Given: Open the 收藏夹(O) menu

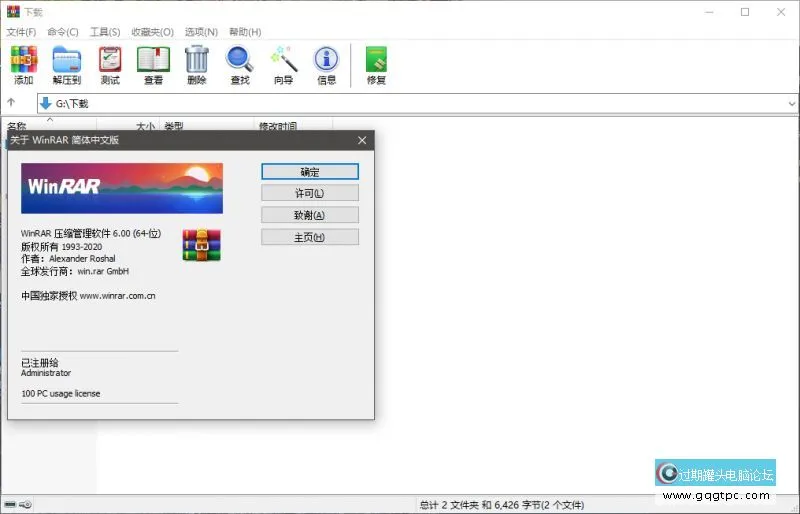Looking at the screenshot, I should click(x=152, y=32).
